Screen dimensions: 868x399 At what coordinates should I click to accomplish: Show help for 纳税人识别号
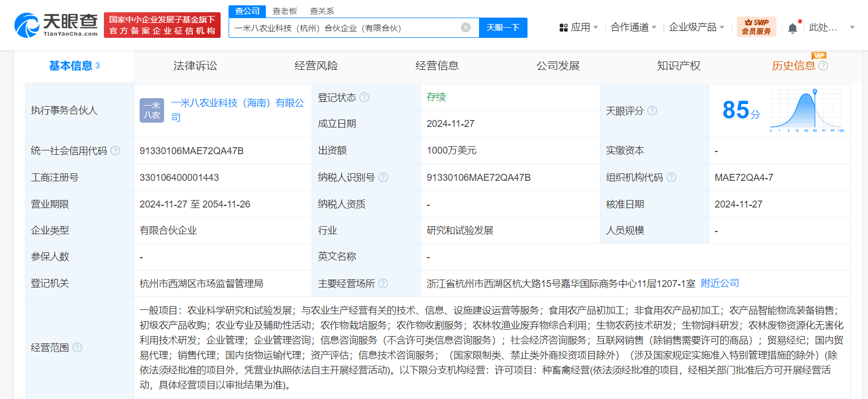pyautogui.click(x=383, y=177)
